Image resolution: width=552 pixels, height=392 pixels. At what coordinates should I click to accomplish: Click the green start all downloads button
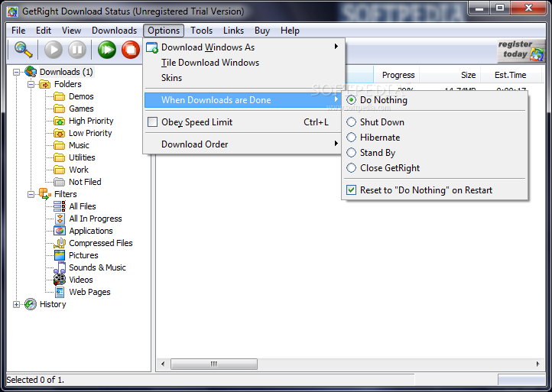107,49
